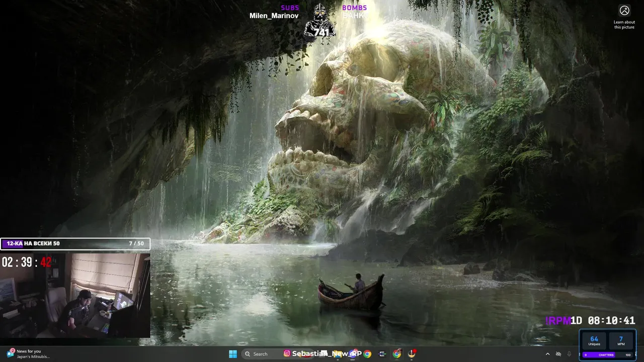Click the '12-КА НА ВСЕКИ 50' goal bar
This screenshot has height=362, width=644.
75,244
